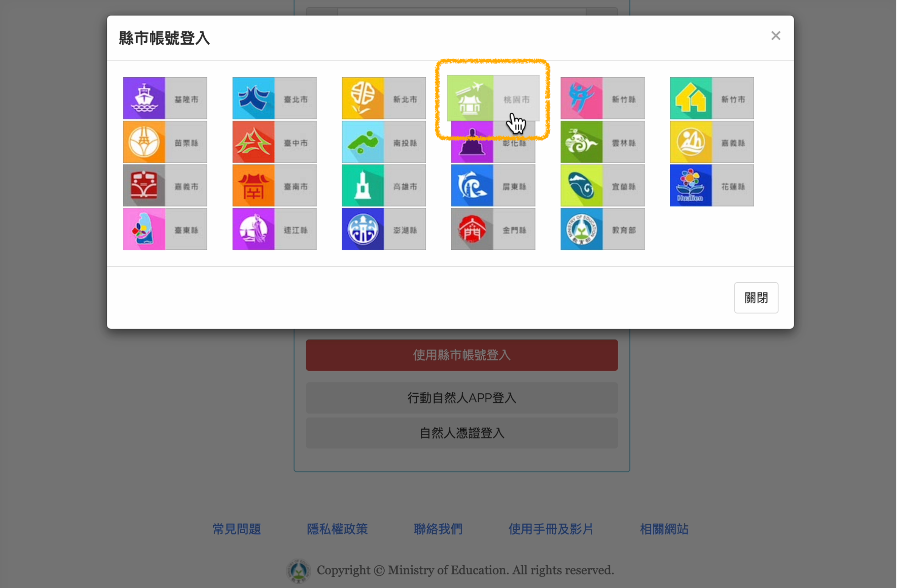This screenshot has height=588, width=897.
Task: Pick the Hsinchu County (新竹縣) pink icon
Action: pos(581,98)
